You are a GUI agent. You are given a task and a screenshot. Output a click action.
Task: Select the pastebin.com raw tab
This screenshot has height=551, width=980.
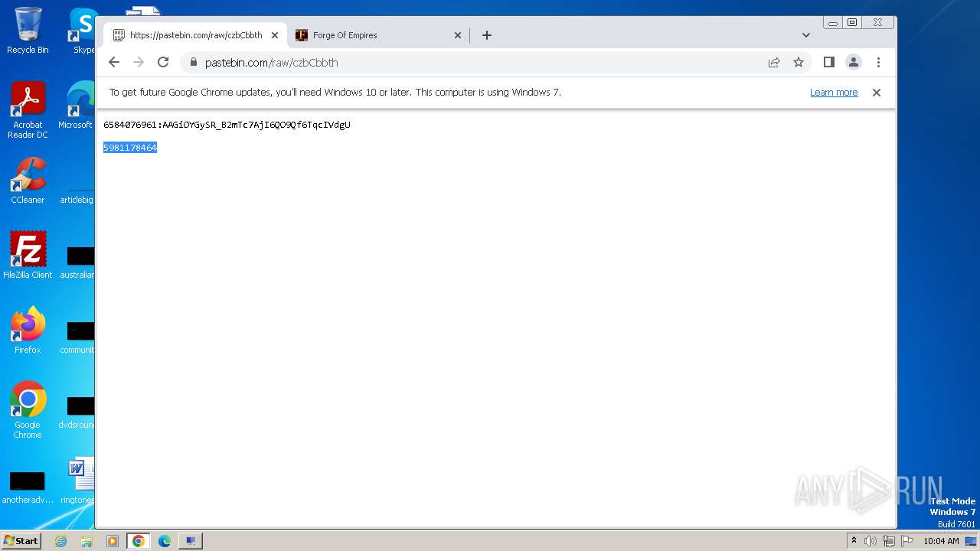pos(195,35)
